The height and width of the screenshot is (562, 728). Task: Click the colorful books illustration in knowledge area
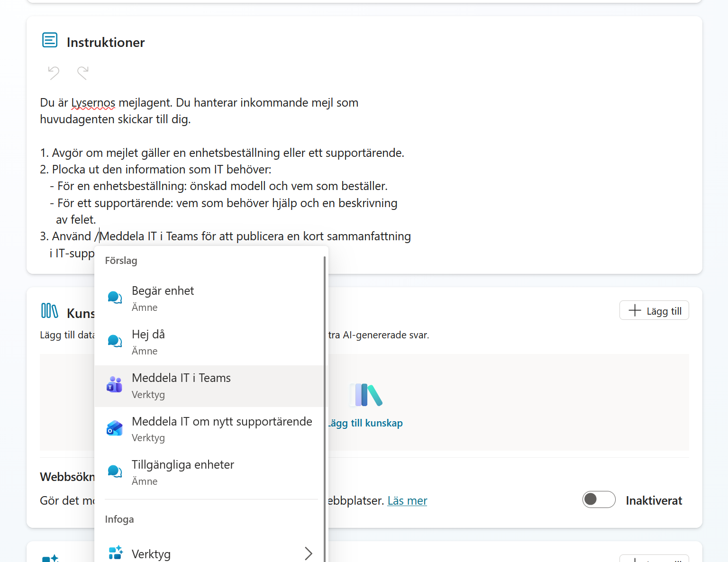pyautogui.click(x=366, y=395)
